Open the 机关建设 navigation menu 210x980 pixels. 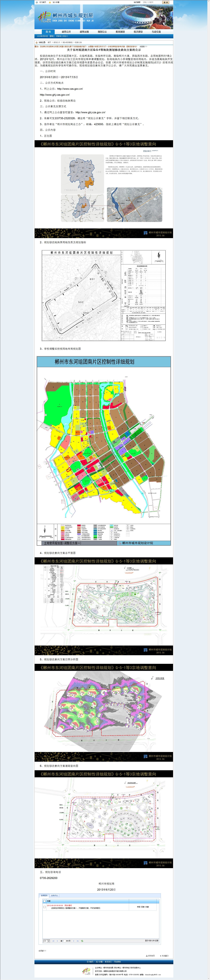(x=138, y=32)
